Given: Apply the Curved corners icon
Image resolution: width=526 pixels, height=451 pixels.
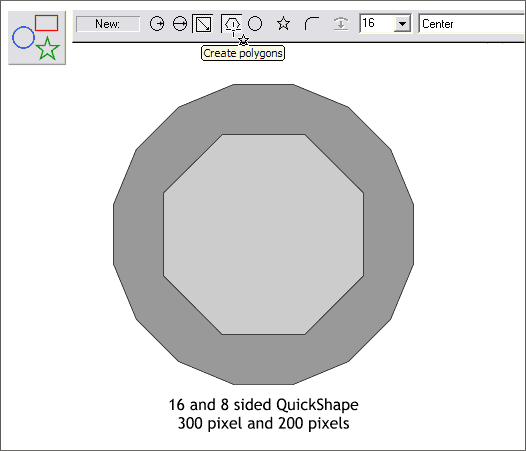Looking at the screenshot, I should [312, 24].
